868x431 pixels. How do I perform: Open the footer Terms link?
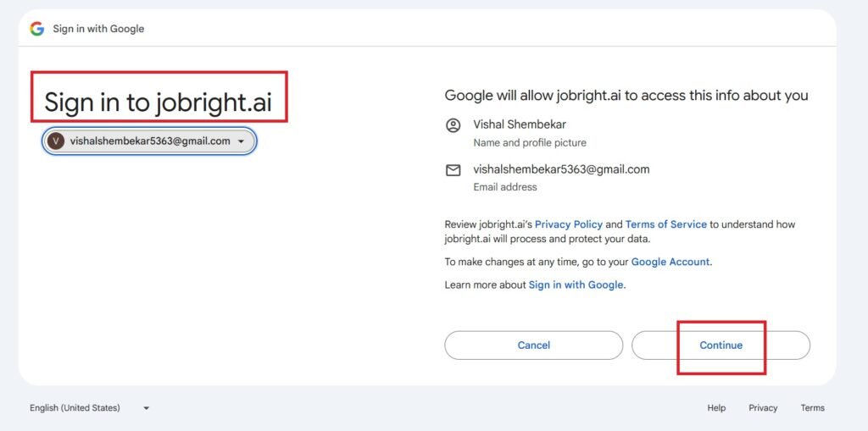[x=812, y=408]
